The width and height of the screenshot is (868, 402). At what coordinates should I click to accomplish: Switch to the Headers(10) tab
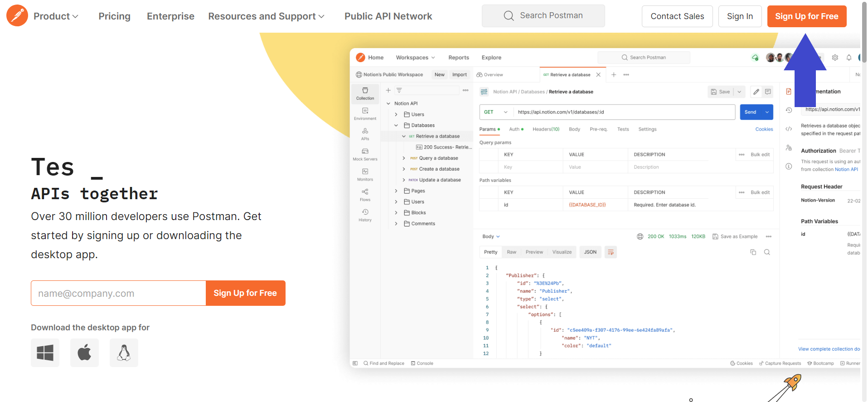coord(546,129)
